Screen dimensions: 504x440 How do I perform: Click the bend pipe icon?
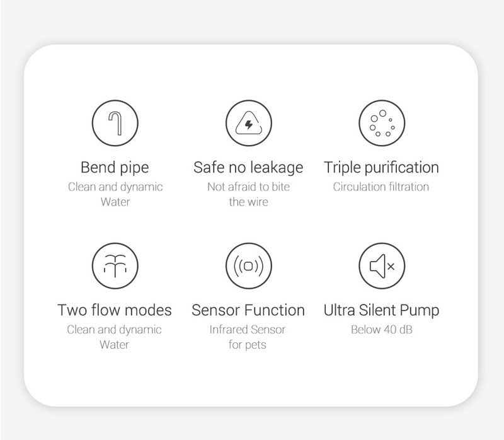pyautogui.click(x=115, y=123)
